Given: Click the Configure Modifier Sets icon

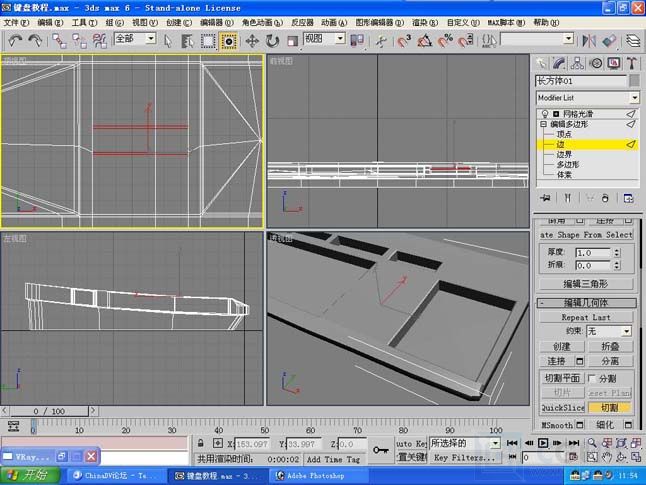Looking at the screenshot, I should tap(629, 198).
